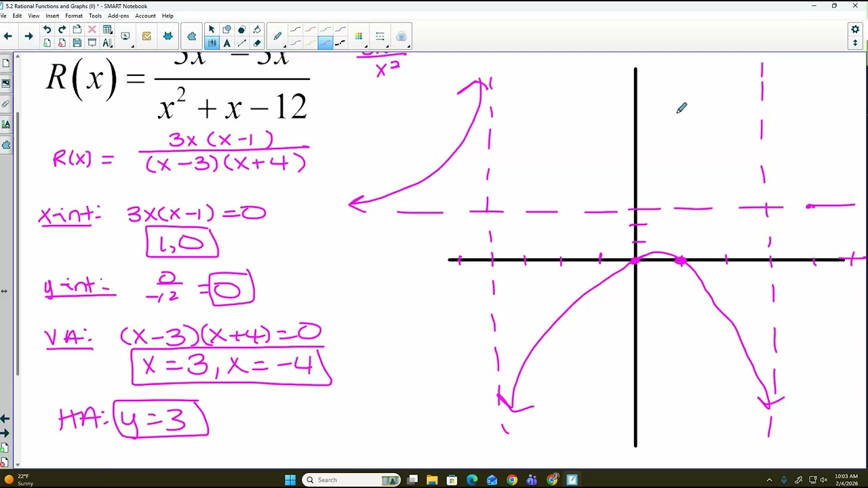Move toolbar with the up-down arrows
The width and height of the screenshot is (868, 488).
coord(855,43)
